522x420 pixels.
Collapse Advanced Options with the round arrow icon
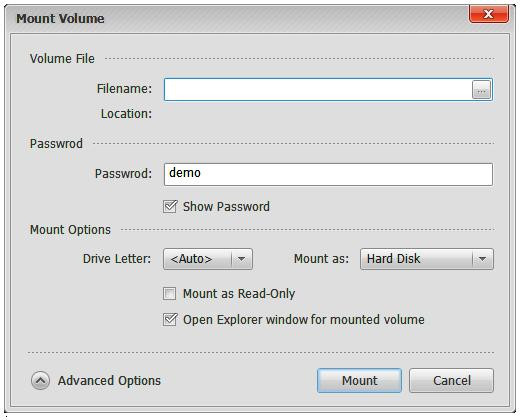coord(41,381)
